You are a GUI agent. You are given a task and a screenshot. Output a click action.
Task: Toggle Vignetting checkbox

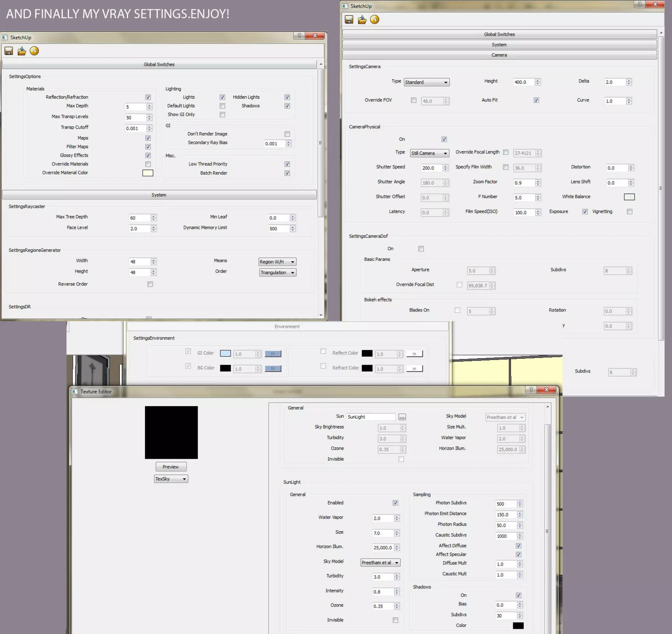629,211
